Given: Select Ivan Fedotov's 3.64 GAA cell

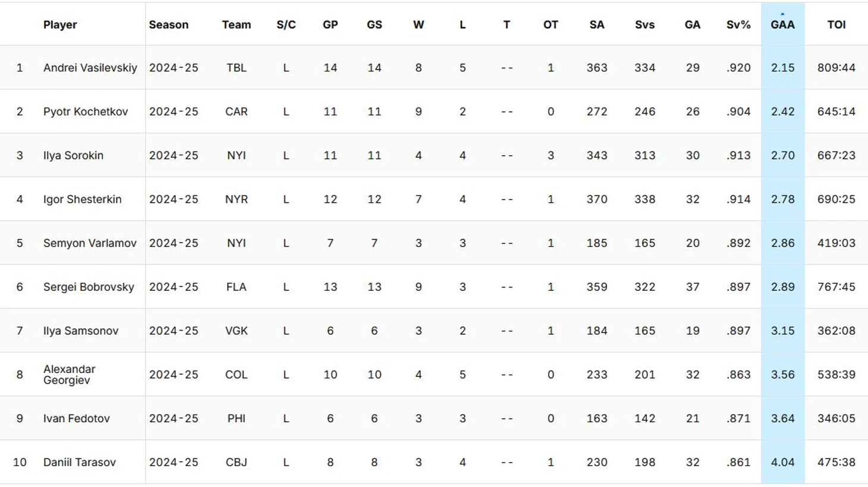Looking at the screenshot, I should tap(783, 419).
